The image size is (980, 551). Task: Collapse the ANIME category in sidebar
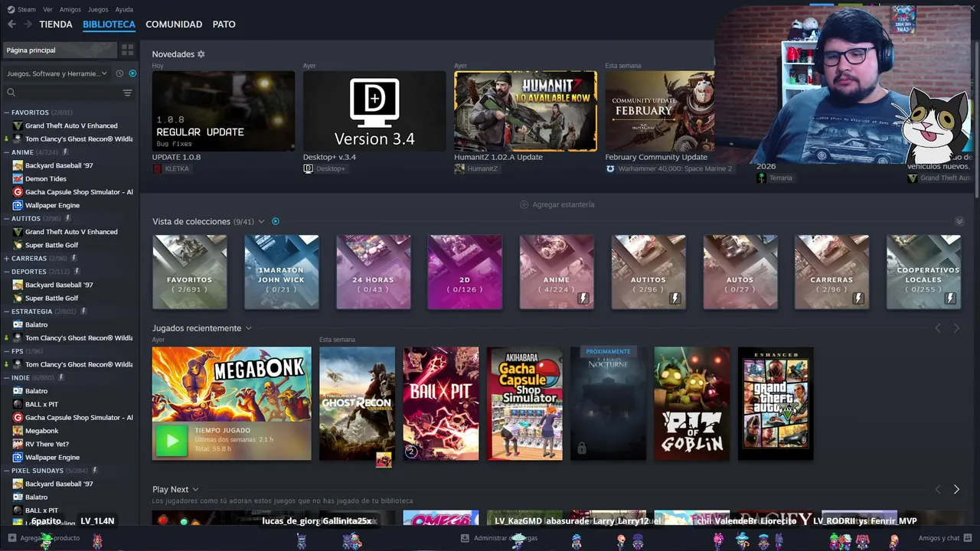click(7, 152)
